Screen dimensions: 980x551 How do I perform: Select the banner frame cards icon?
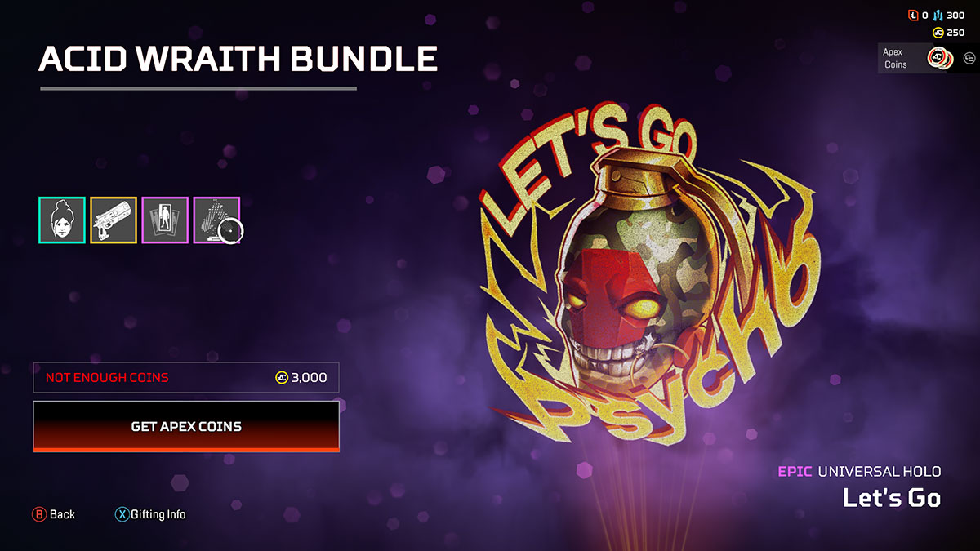tap(165, 220)
